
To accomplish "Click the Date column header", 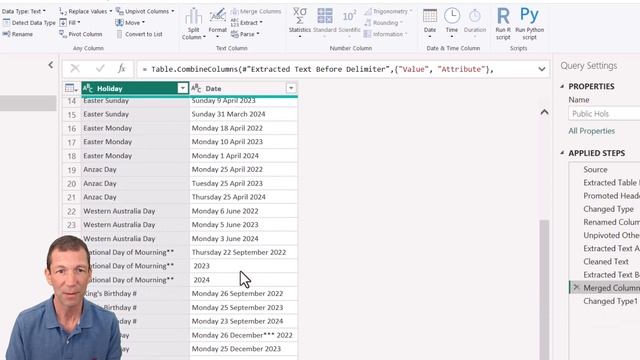I will click(x=238, y=88).
